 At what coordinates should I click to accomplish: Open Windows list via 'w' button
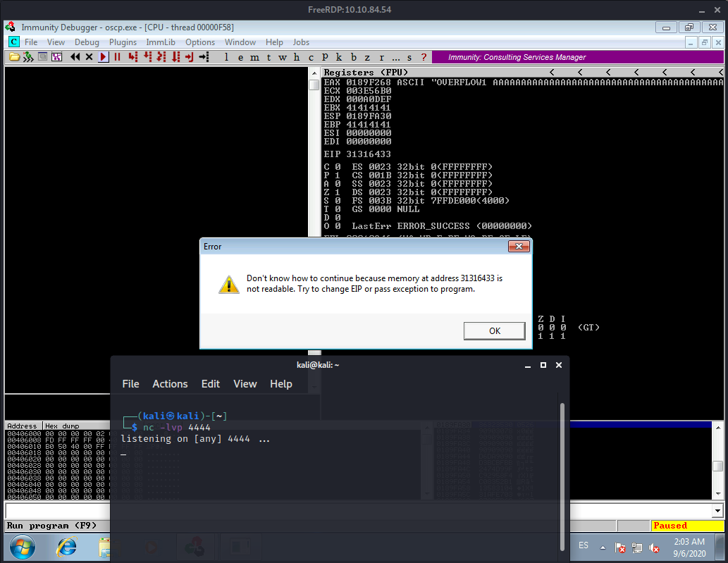pos(283,57)
